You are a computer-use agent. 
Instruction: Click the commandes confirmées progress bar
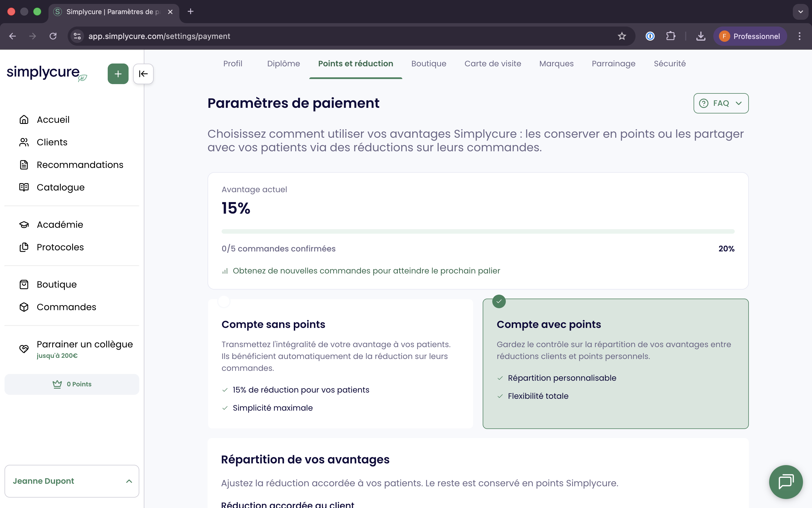click(x=478, y=231)
